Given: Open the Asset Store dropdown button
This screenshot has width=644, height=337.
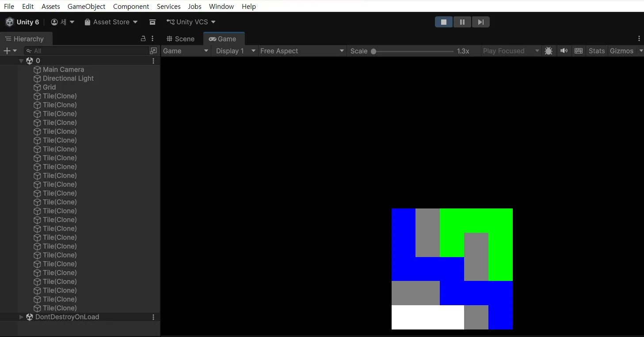Looking at the screenshot, I should 111,22.
